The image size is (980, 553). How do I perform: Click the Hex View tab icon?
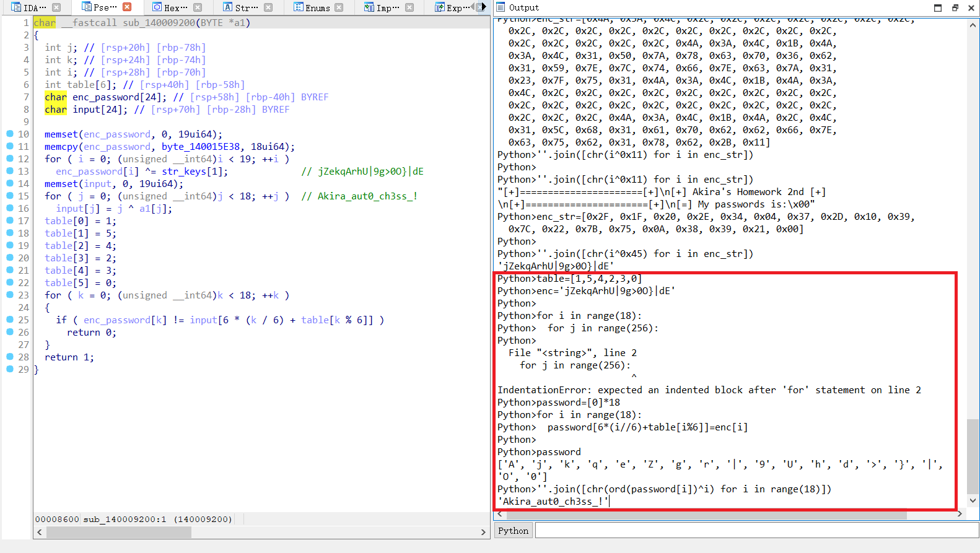pyautogui.click(x=157, y=7)
